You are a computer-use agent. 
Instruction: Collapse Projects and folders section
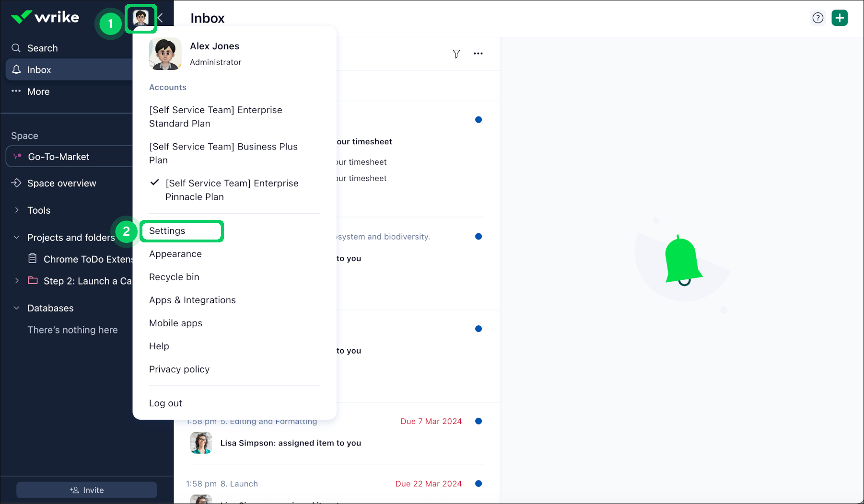17,238
